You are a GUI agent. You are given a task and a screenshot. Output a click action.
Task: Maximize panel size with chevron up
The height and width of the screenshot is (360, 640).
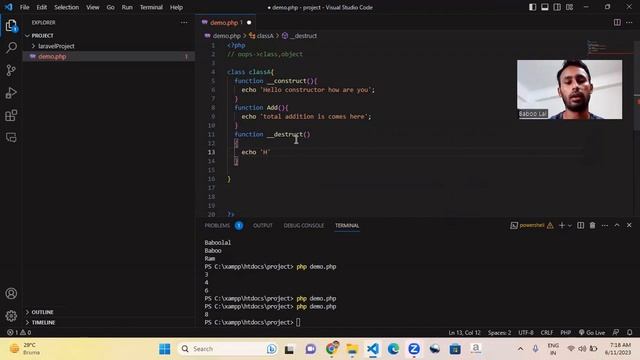[617, 225]
